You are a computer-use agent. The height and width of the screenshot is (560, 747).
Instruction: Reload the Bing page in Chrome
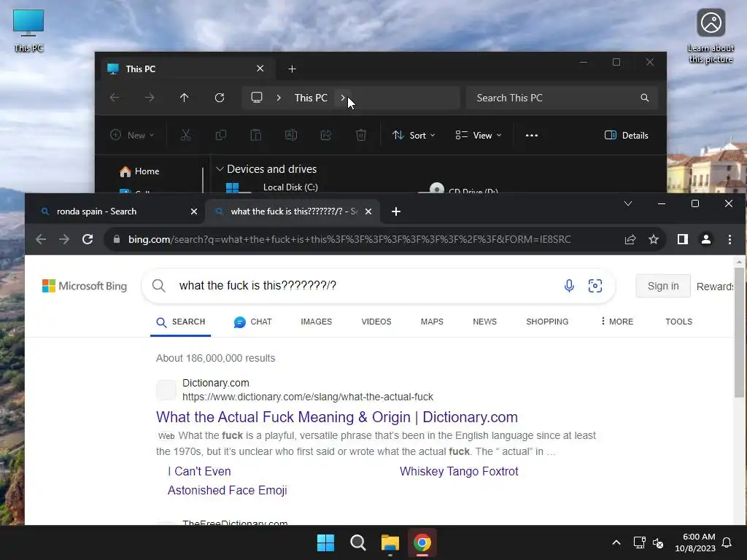[88, 239]
